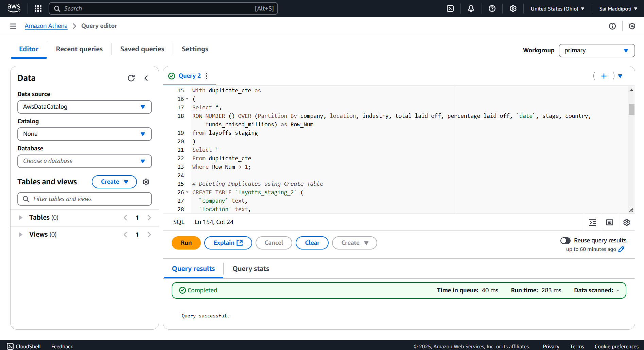Edit reuse query results time period
This screenshot has width=644, height=350.
(x=621, y=249)
